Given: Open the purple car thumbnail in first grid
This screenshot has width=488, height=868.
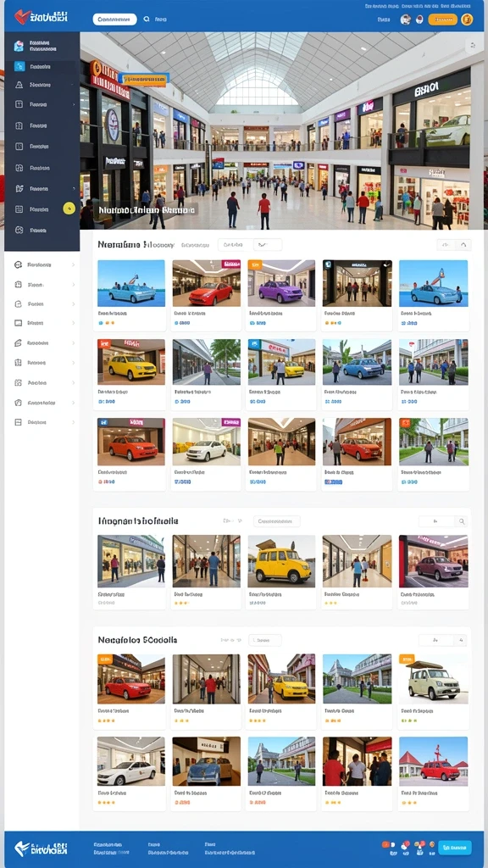Looking at the screenshot, I should 281,283.
